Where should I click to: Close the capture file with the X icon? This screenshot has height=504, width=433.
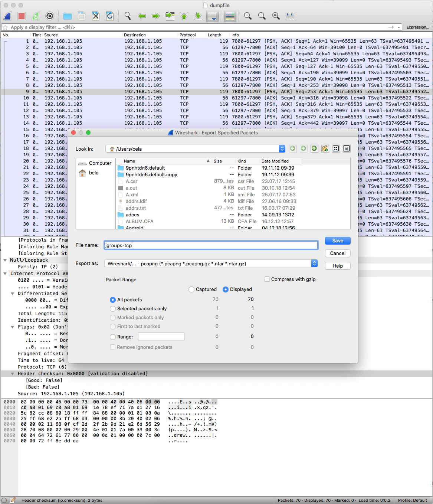click(96, 16)
